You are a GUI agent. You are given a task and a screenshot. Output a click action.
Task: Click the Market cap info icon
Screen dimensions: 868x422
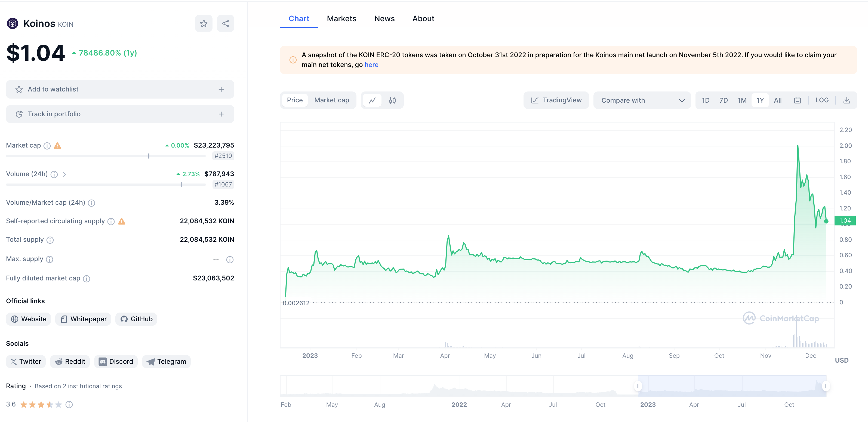coord(47,146)
